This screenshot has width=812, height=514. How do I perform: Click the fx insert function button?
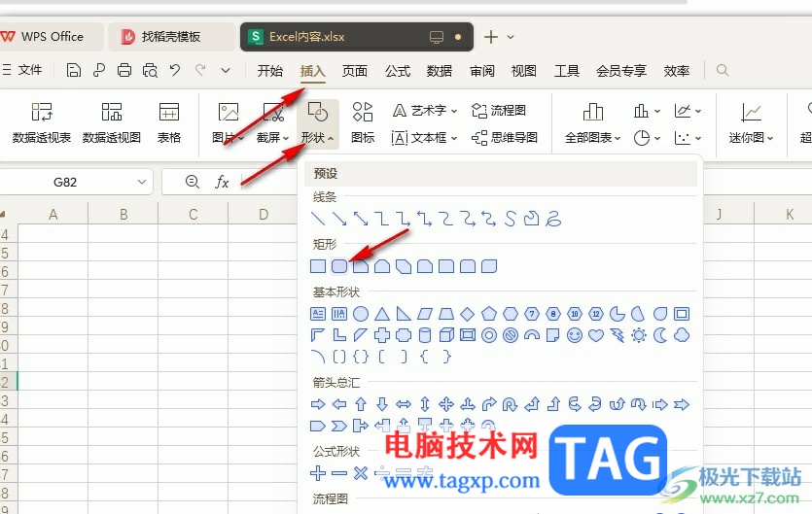222,182
